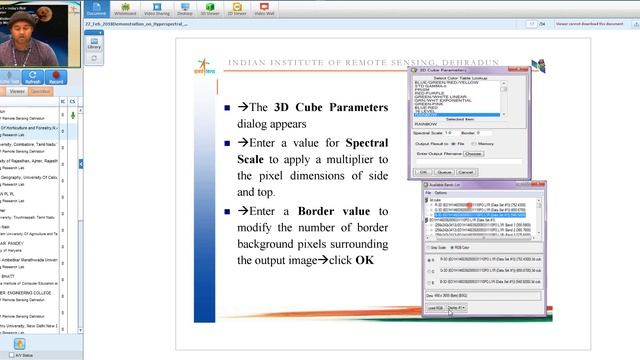Open the 2D Viewer tab
This screenshot has width=640, height=360.
tap(237, 9)
